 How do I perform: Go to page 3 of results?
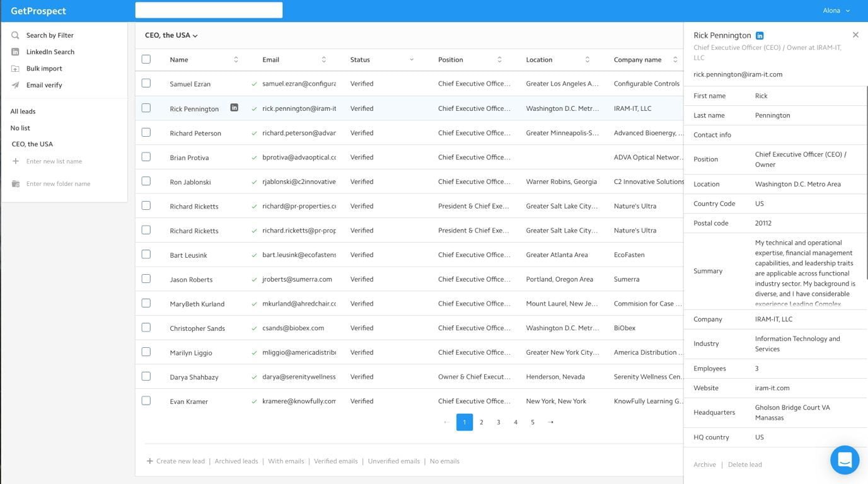[x=499, y=422]
